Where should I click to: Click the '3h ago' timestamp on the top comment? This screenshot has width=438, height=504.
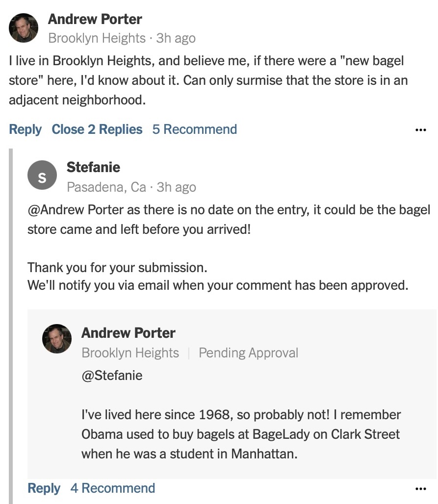[176, 38]
